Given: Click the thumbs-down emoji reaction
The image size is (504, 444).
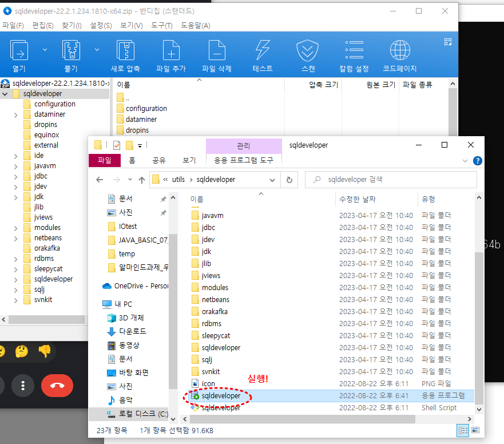Looking at the screenshot, I should pos(45,351).
